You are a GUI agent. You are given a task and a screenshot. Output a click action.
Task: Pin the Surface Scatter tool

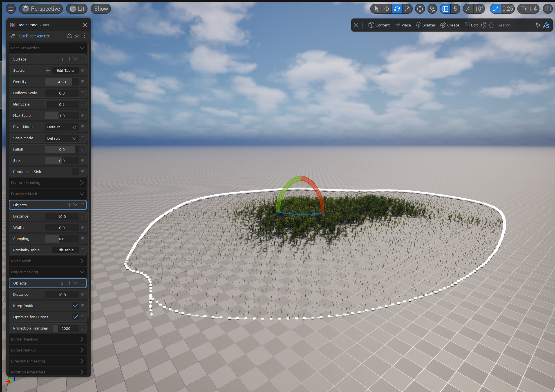click(77, 36)
